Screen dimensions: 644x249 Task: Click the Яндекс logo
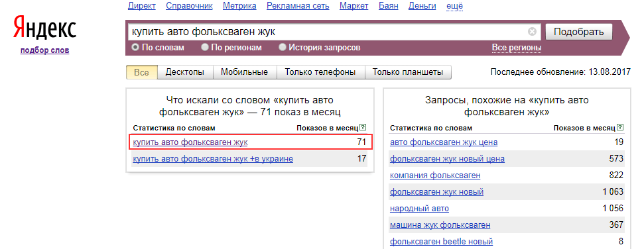[x=44, y=28]
